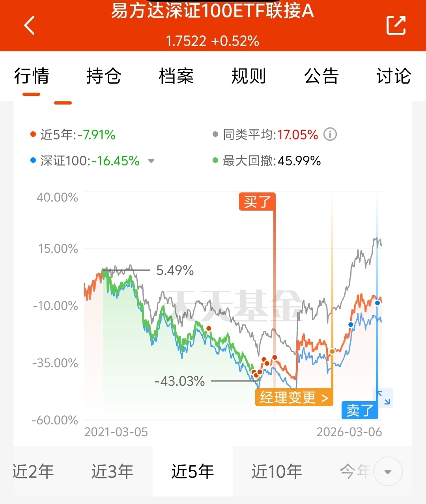Expand chart to fullscreen with arrows icon
Viewport: 426px width, 504px height.
click(x=383, y=397)
